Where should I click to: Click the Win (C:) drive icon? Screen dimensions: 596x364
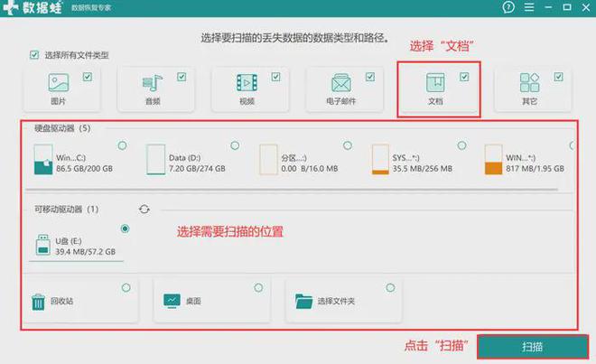pos(43,160)
